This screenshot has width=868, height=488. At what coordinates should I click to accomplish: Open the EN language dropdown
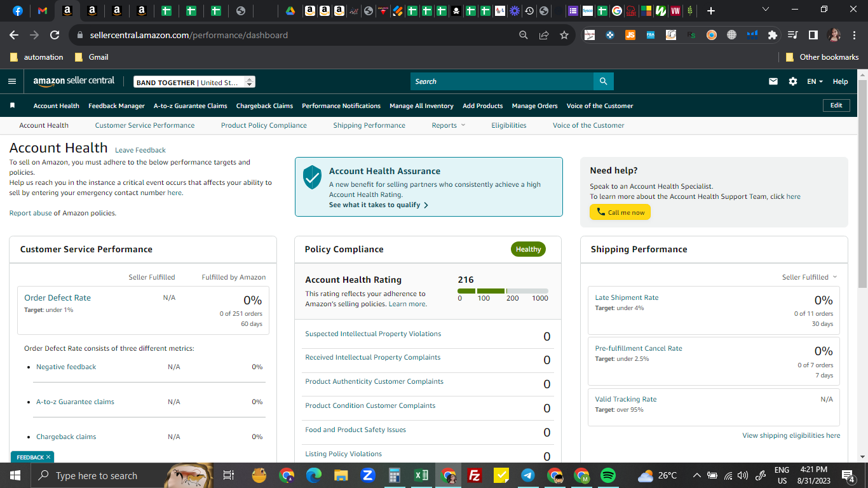tap(815, 81)
